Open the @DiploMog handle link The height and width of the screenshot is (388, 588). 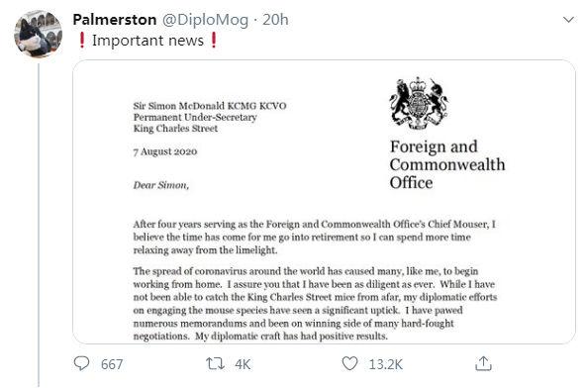[x=205, y=20]
